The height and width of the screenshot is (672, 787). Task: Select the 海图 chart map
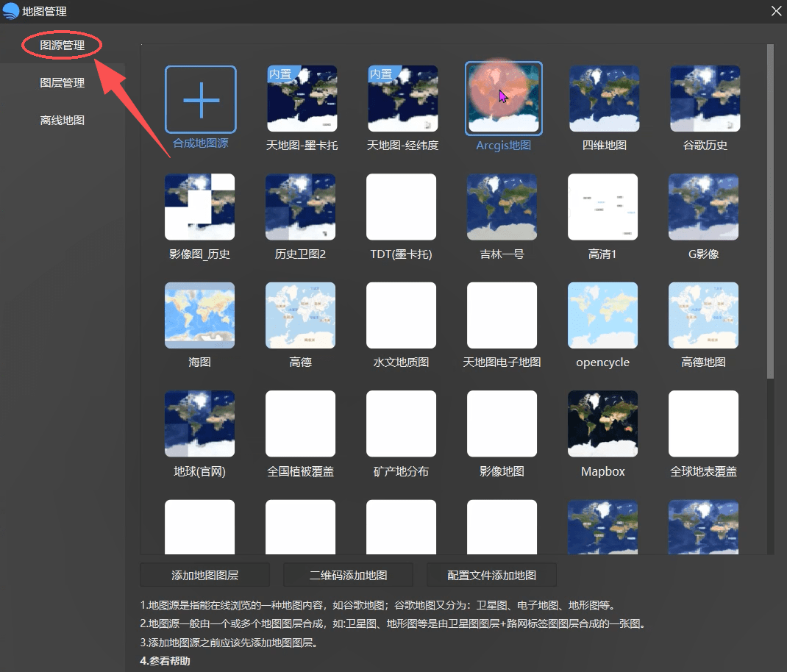(x=200, y=315)
